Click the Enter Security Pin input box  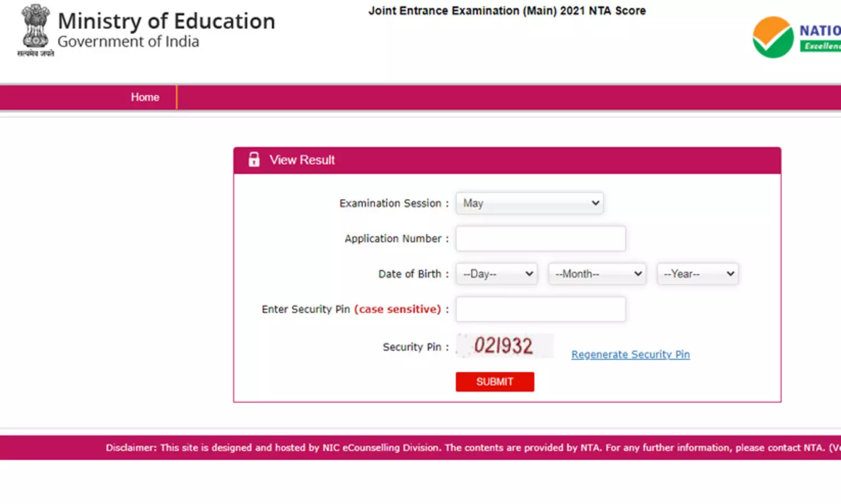540,309
